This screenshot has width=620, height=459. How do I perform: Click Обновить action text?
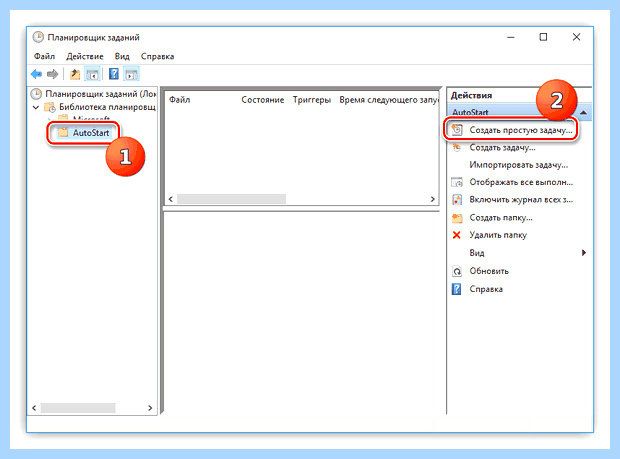tap(489, 271)
